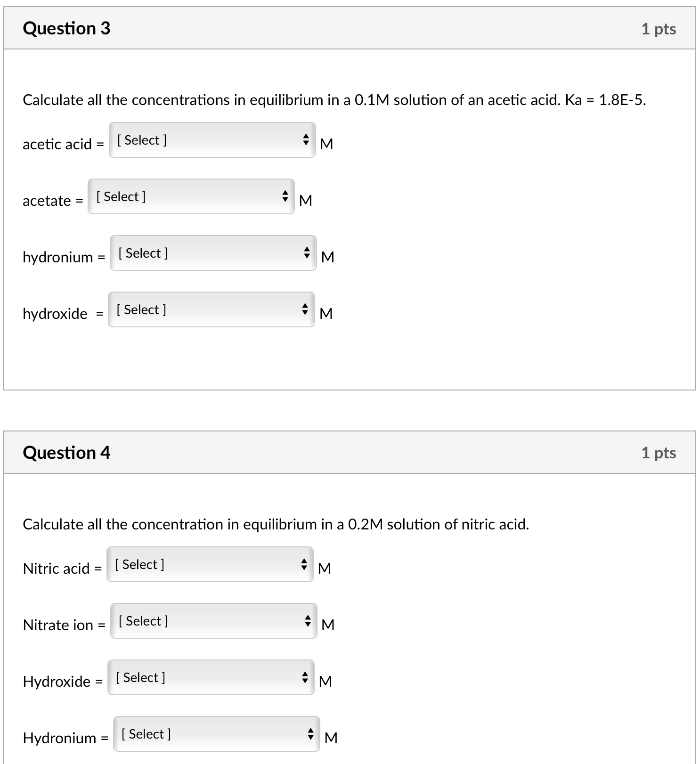
Task: Click the 1 pts label for Question 3
Action: click(659, 28)
